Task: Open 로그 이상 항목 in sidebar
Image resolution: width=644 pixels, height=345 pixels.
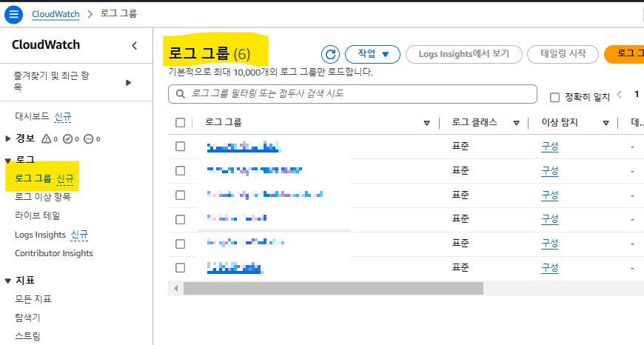Action: (x=43, y=197)
